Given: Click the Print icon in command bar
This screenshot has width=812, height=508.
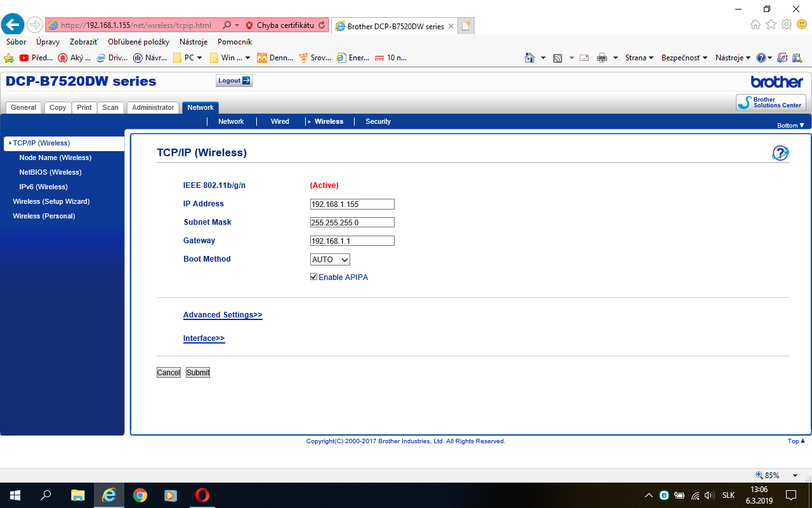Looking at the screenshot, I should [x=602, y=58].
